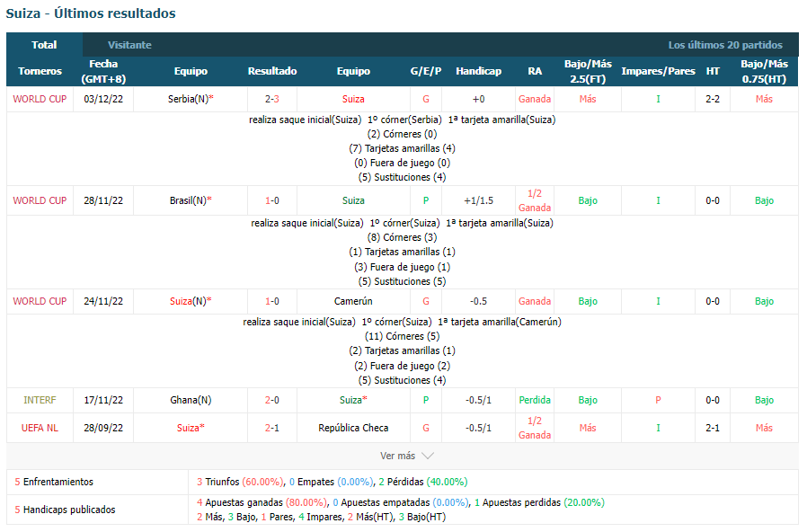Click the Torneros column header
Screen dimensions: 807x532
point(40,71)
